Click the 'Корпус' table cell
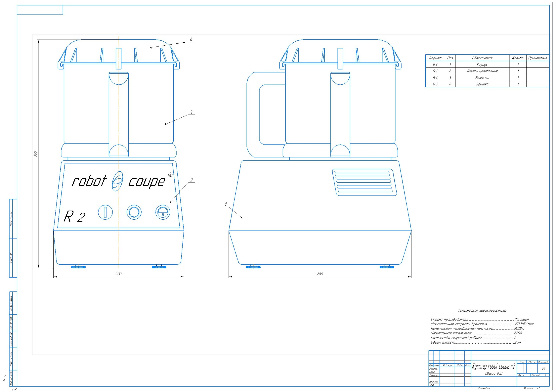 point(482,65)
